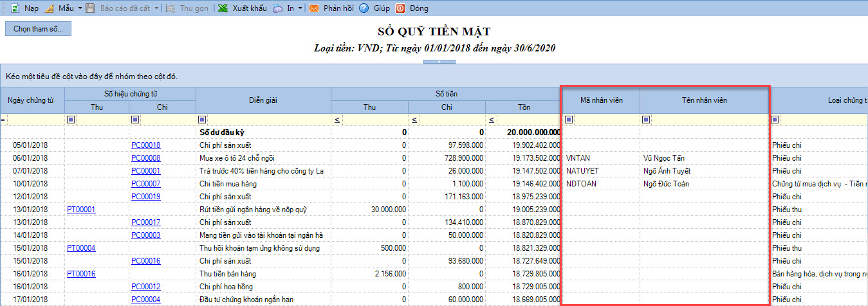Open filter operator for Loại chứng từ column

click(775, 119)
